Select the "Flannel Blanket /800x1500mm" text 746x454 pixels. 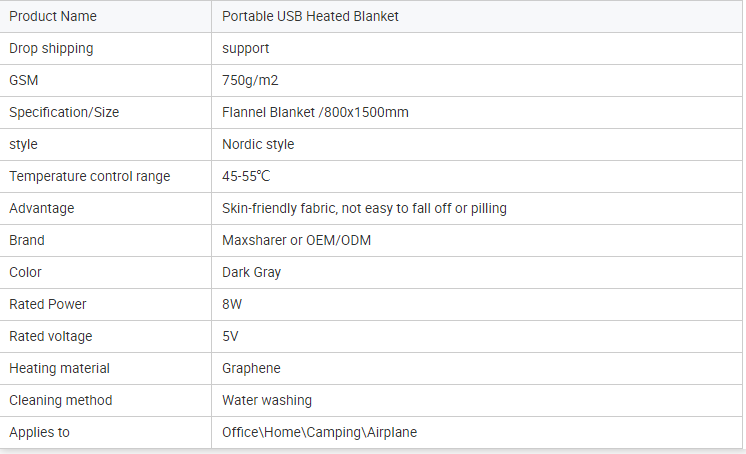pos(315,112)
